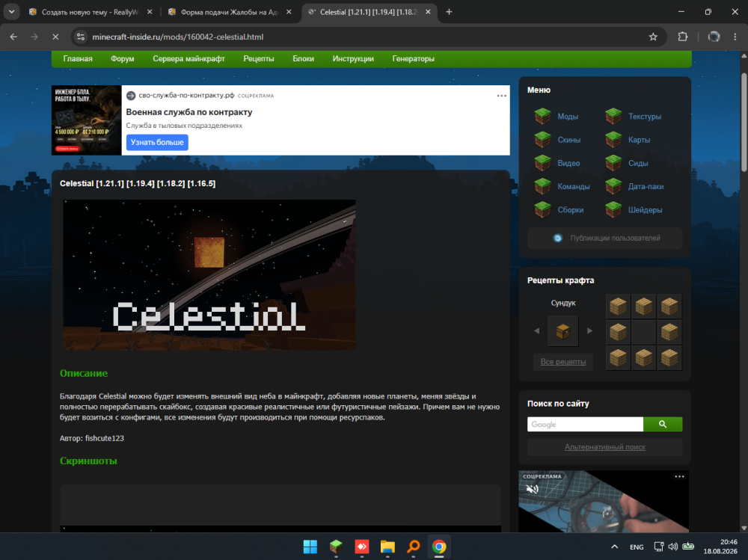This screenshot has height=560, width=748.
Task: Open Альтернативный поиск link
Action: pos(605,447)
